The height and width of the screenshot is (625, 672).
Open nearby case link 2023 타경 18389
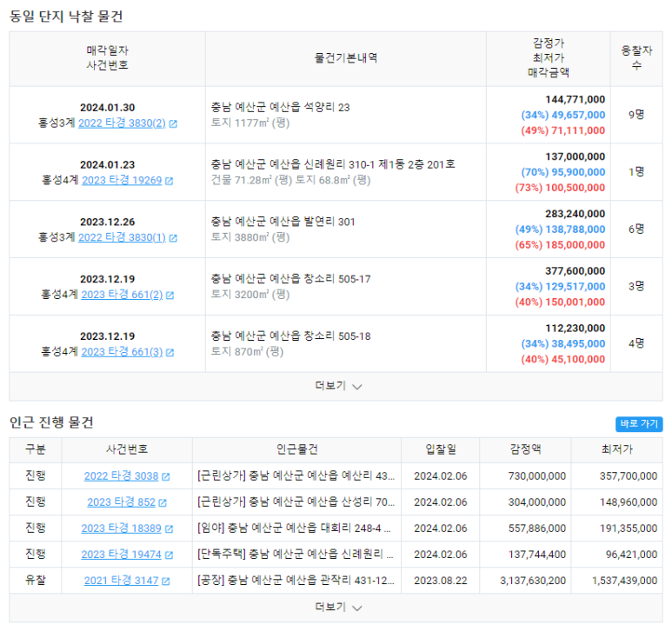[x=122, y=529]
